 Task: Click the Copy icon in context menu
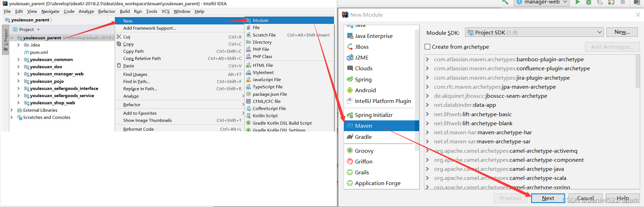click(119, 44)
